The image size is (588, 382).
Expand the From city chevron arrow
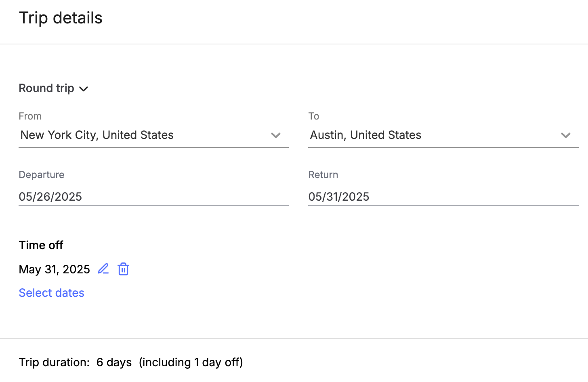tap(276, 135)
